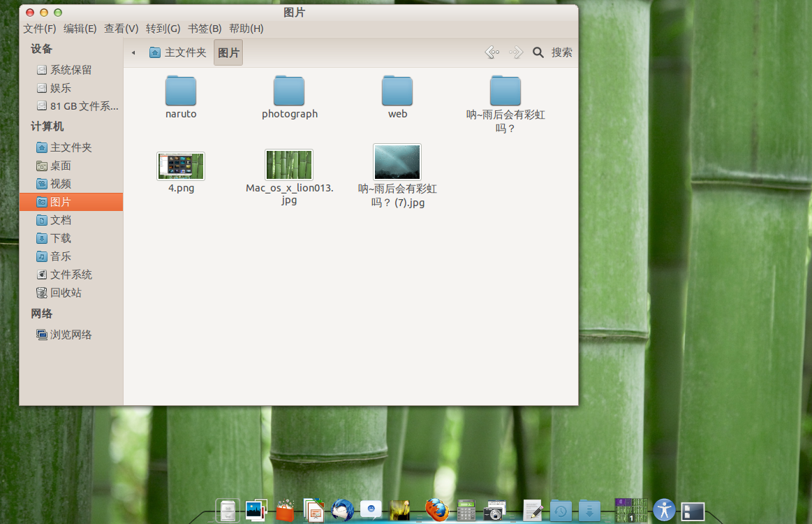
Task: Open the 帮助(H) menu
Action: [246, 29]
